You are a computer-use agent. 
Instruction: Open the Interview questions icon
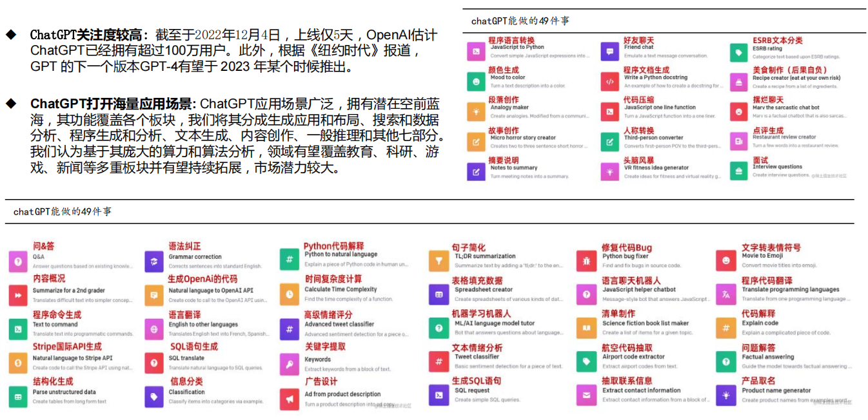click(738, 171)
